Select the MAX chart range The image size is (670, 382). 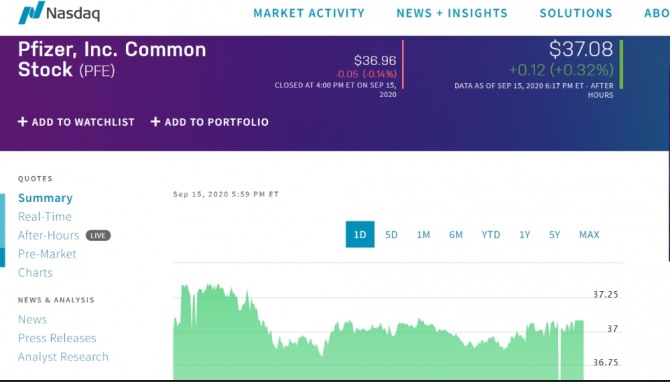[x=589, y=235]
